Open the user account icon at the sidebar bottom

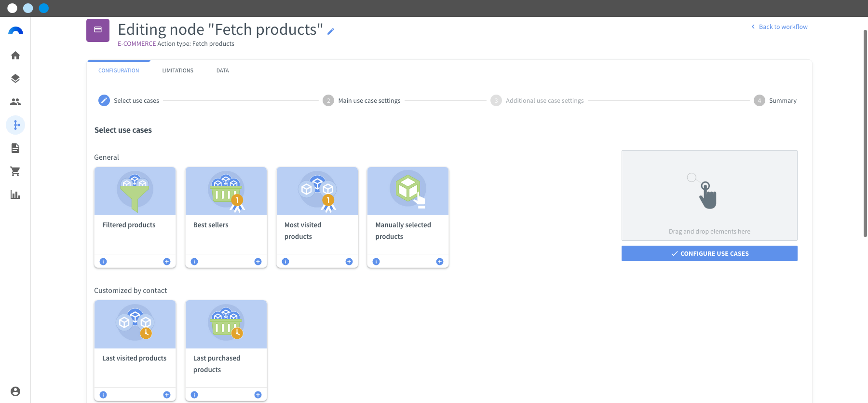15,391
